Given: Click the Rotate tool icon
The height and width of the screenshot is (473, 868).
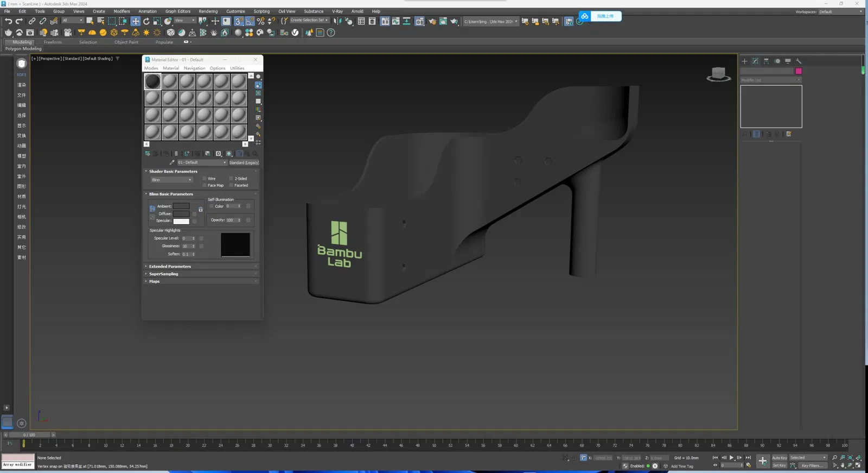Looking at the screenshot, I should pyautogui.click(x=146, y=21).
